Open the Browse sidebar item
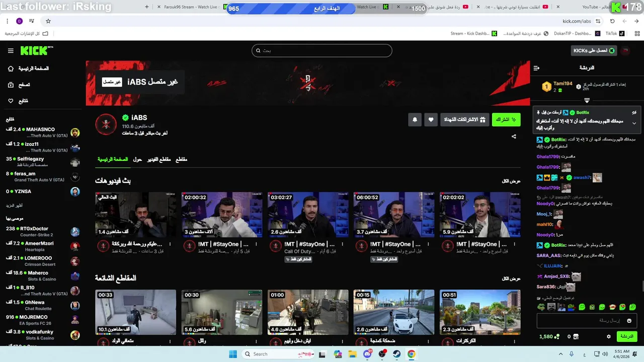The height and width of the screenshot is (362, 644). click(19, 85)
